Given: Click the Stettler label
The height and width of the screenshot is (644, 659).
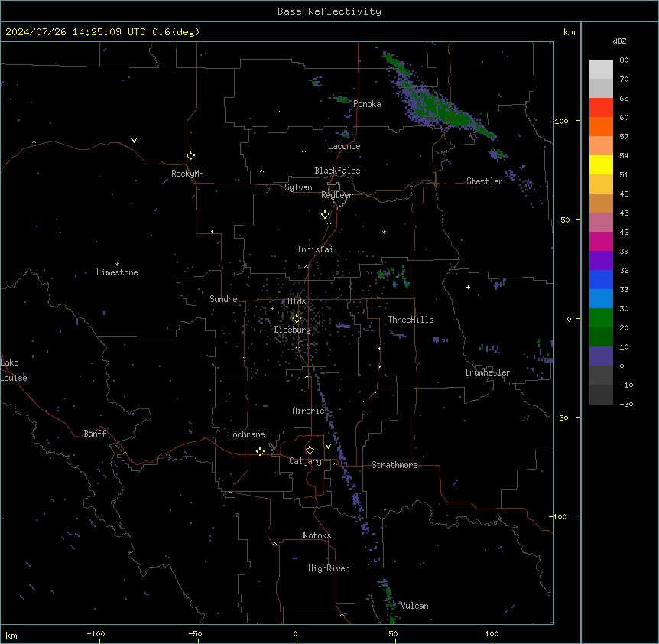Looking at the screenshot, I should point(485,181).
